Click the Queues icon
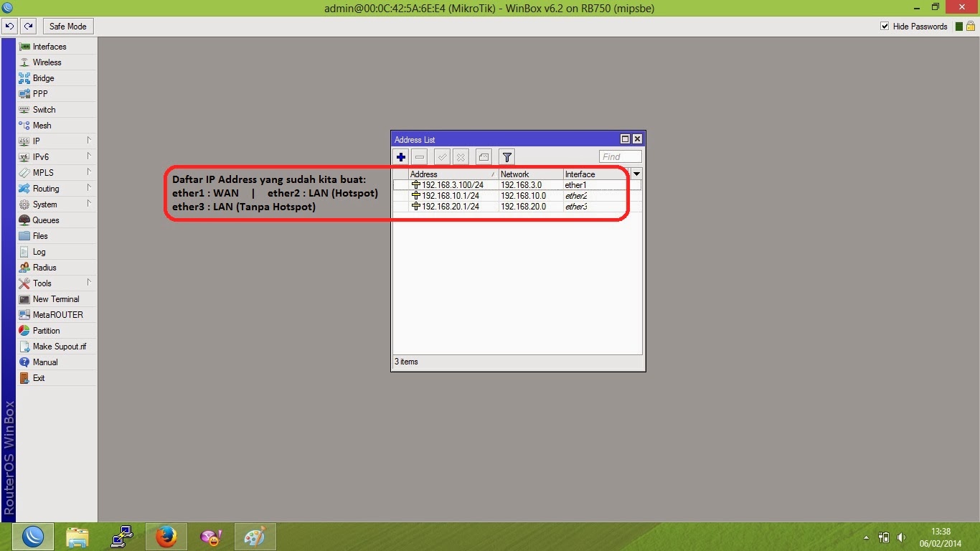 pos(24,220)
